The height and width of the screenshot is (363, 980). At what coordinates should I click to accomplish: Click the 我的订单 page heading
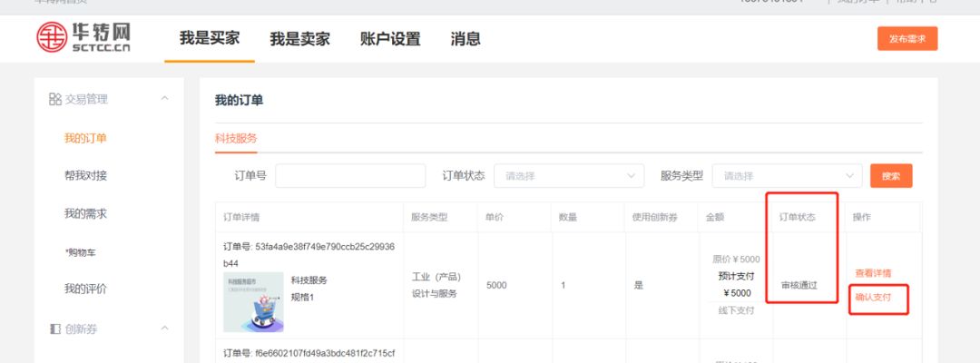coord(239,100)
